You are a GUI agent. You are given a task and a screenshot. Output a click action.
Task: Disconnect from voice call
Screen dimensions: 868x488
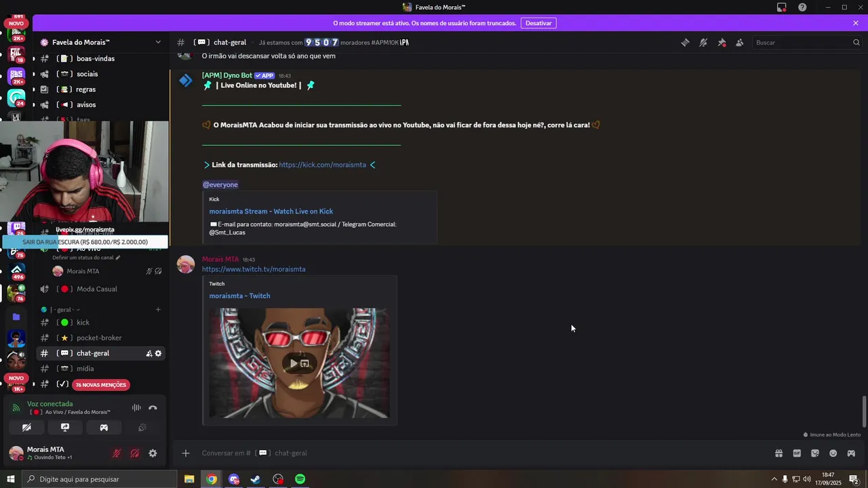click(x=153, y=407)
